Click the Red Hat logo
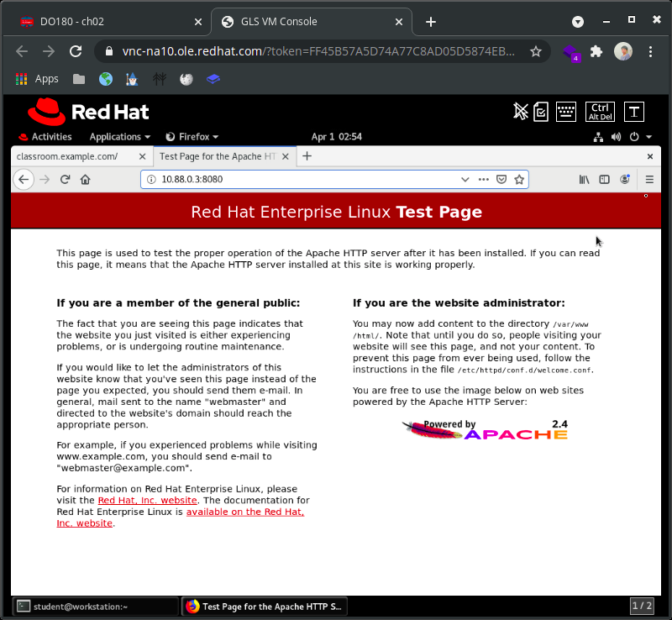 pyautogui.click(x=88, y=112)
